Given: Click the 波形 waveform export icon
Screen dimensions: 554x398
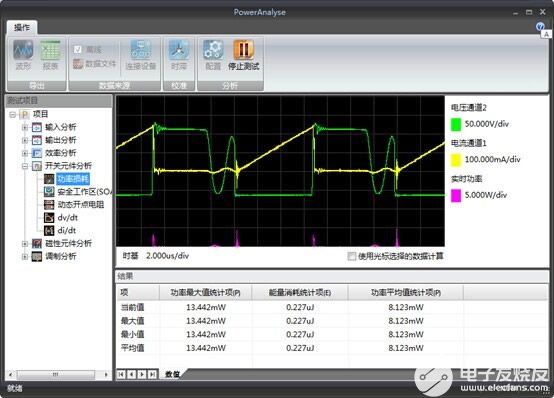Looking at the screenshot, I should [x=23, y=55].
